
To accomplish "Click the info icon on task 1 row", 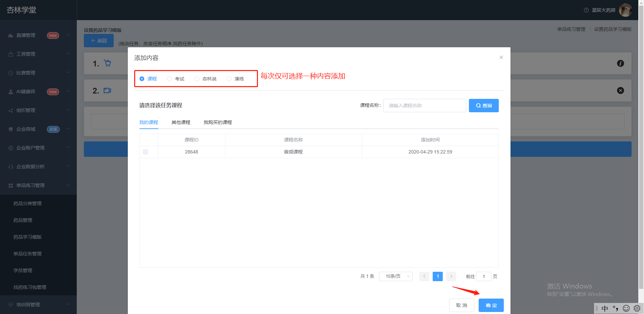I will click(621, 63).
